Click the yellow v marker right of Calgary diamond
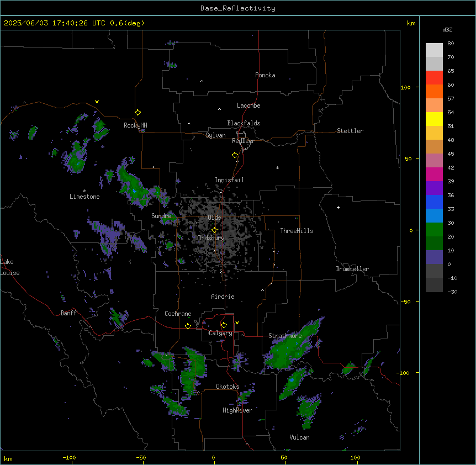This screenshot has width=476, height=465. click(x=237, y=323)
